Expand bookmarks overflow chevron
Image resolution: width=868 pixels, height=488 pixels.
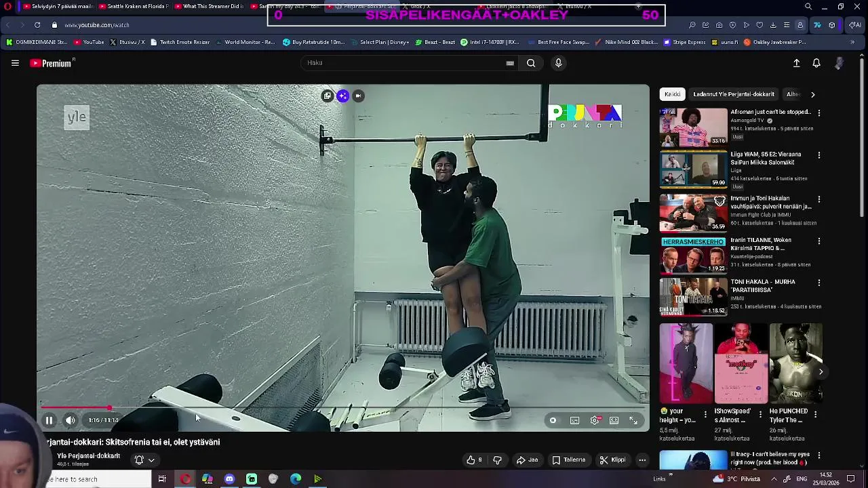pyautogui.click(x=852, y=42)
